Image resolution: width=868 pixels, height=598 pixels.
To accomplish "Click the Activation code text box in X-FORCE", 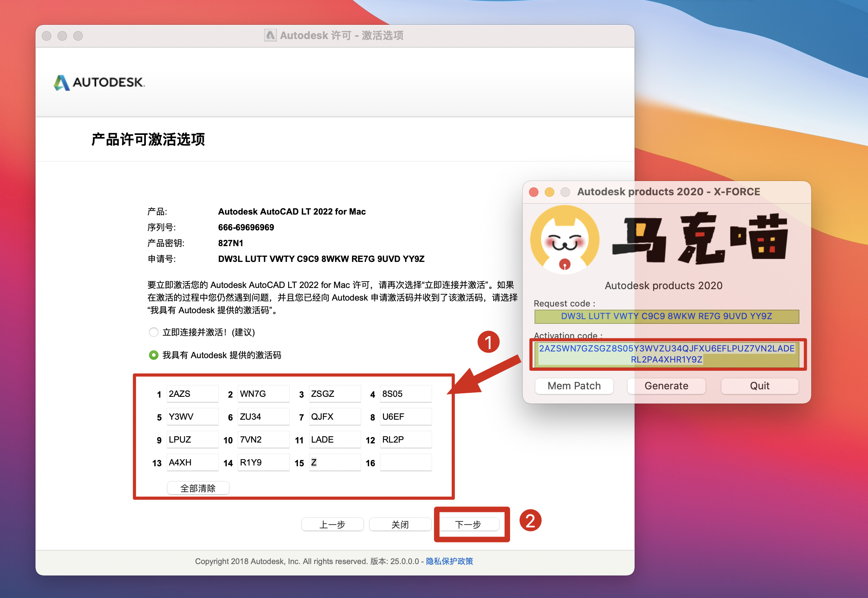I will click(x=666, y=354).
